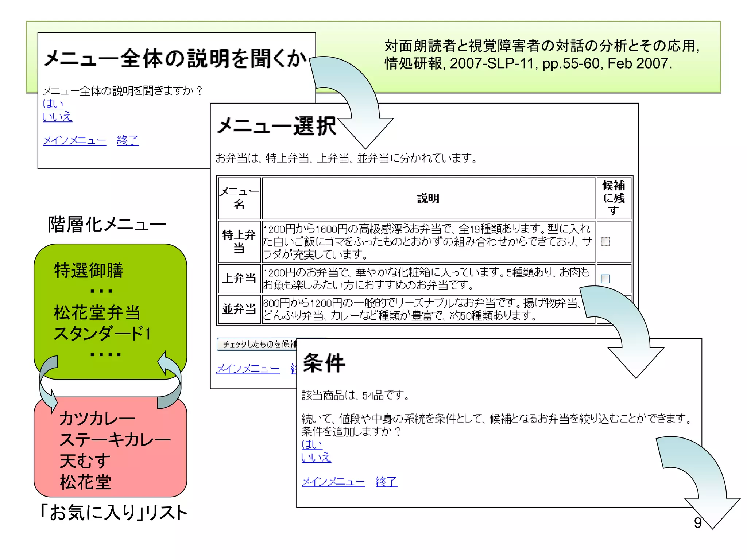
Task: Open メインメニュー link in メニュー選択 panel
Action: coord(248,369)
